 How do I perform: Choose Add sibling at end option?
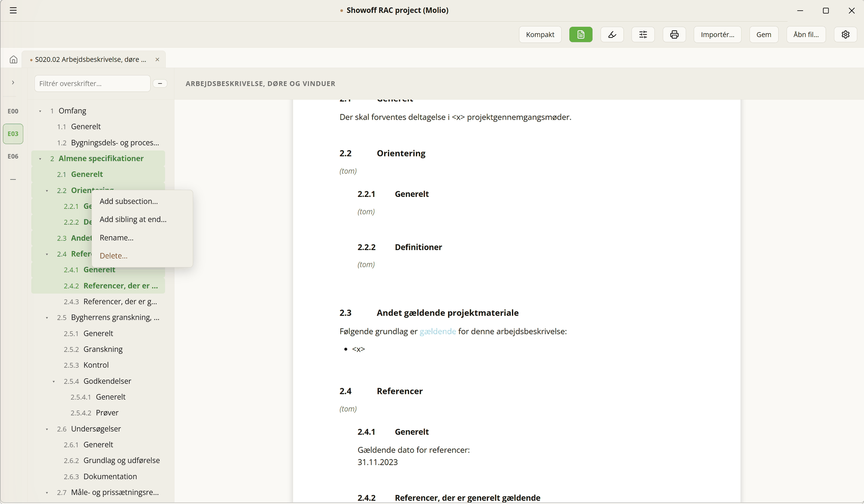pyautogui.click(x=142, y=219)
